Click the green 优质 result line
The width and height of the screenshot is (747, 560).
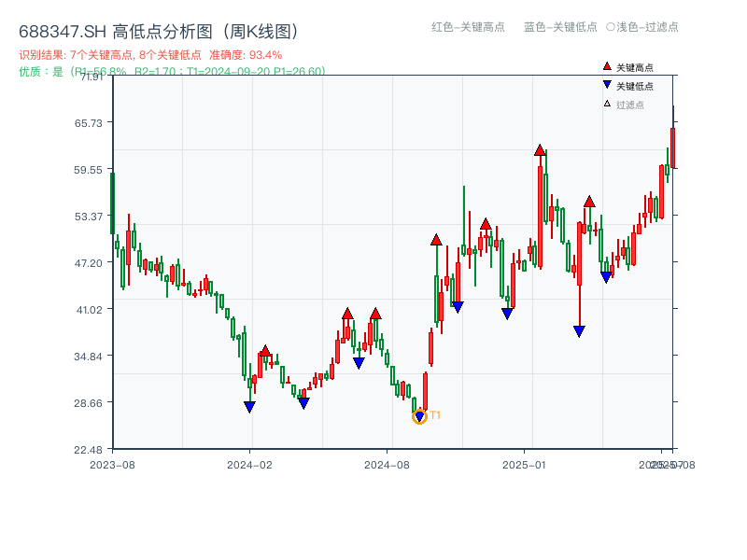point(172,71)
